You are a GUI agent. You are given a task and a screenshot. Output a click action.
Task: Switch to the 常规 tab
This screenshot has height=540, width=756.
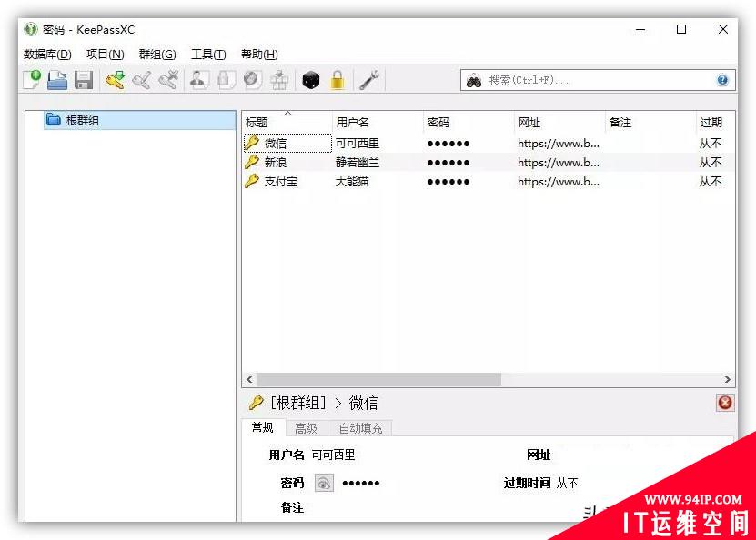pos(263,428)
